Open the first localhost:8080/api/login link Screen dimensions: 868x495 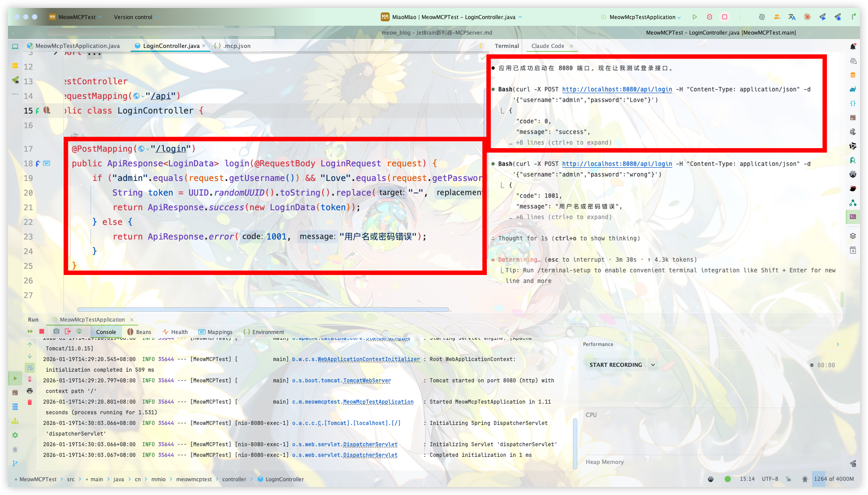[x=617, y=89]
